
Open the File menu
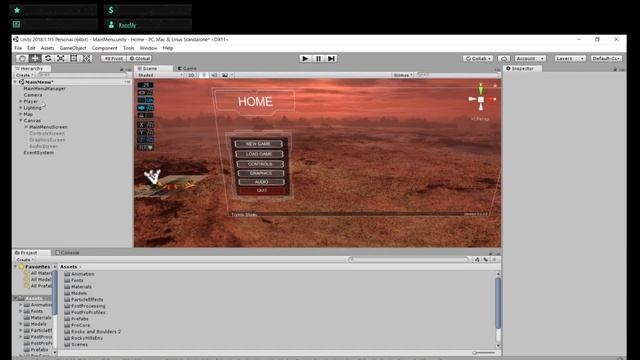click(18, 48)
